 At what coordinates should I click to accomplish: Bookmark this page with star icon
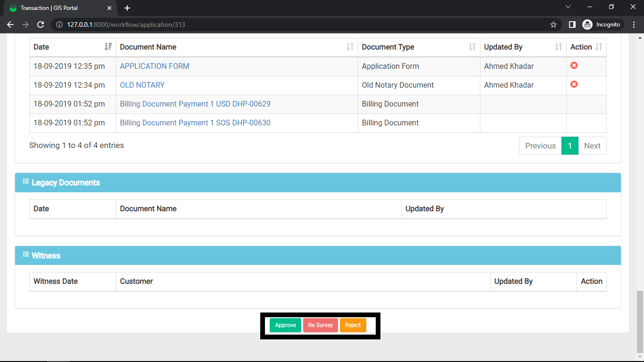click(553, 25)
